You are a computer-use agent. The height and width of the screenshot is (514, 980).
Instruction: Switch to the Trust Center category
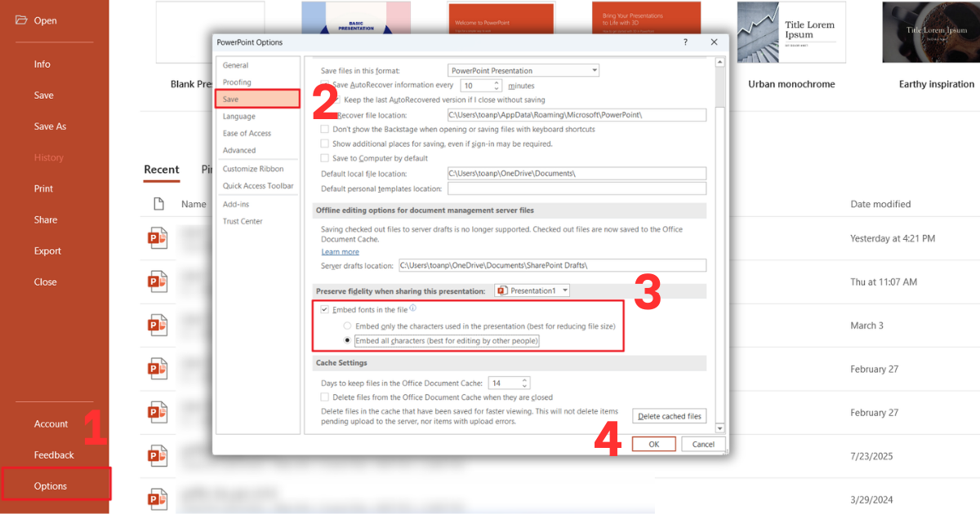pos(243,220)
